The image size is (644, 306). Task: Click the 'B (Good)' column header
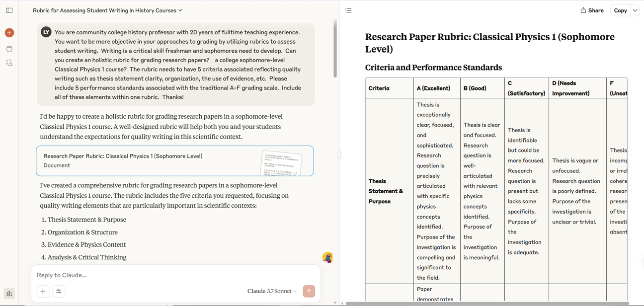pyautogui.click(x=482, y=88)
